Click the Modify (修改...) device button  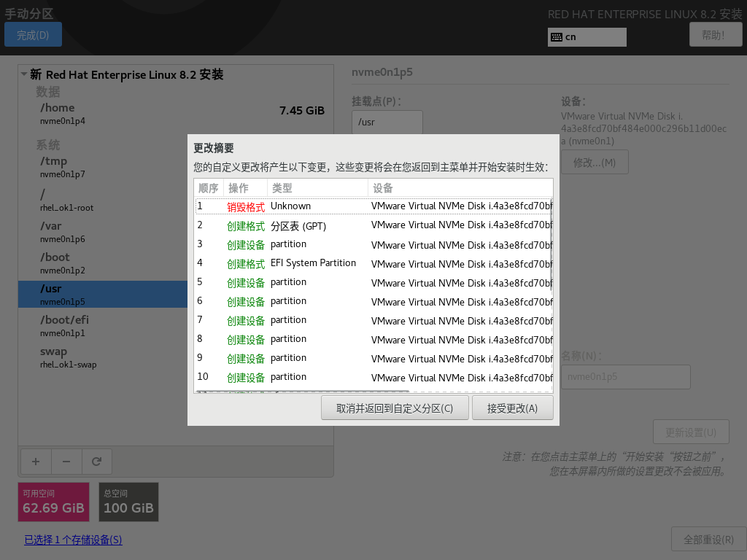[x=595, y=163]
